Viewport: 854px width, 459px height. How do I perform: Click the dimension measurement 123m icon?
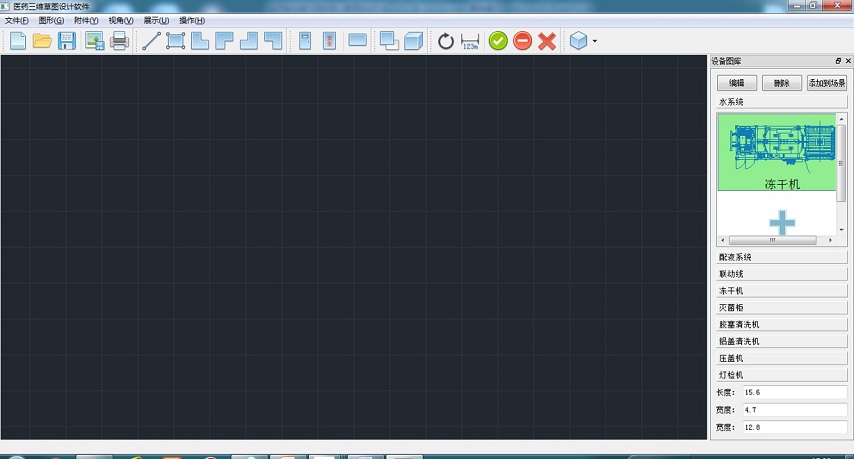[471, 41]
